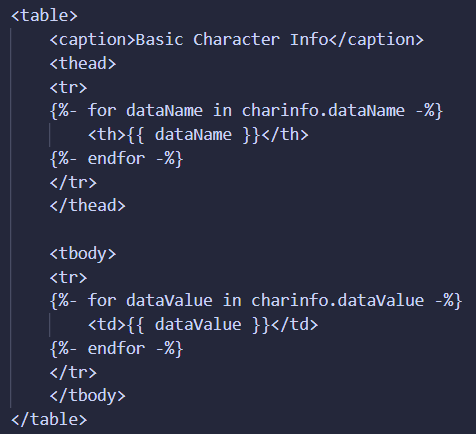476x434 pixels.
Task: Click the closing tr tag in tbody
Action: [x=73, y=372]
